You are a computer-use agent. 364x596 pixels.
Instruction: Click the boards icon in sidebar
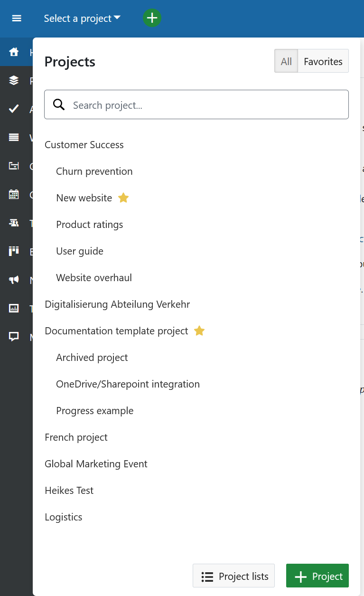click(x=14, y=252)
